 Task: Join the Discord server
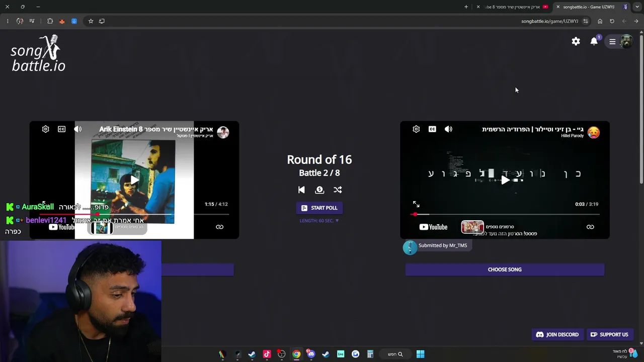557,335
